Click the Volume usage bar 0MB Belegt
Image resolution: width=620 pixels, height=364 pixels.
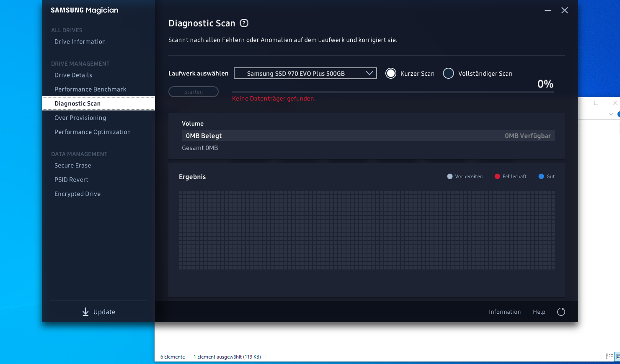368,136
